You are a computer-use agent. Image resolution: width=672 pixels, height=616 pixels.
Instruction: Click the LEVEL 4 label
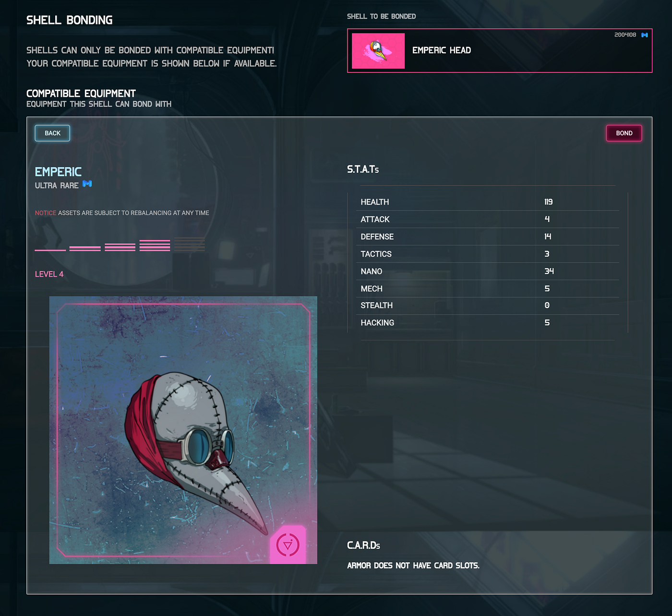[x=49, y=274]
